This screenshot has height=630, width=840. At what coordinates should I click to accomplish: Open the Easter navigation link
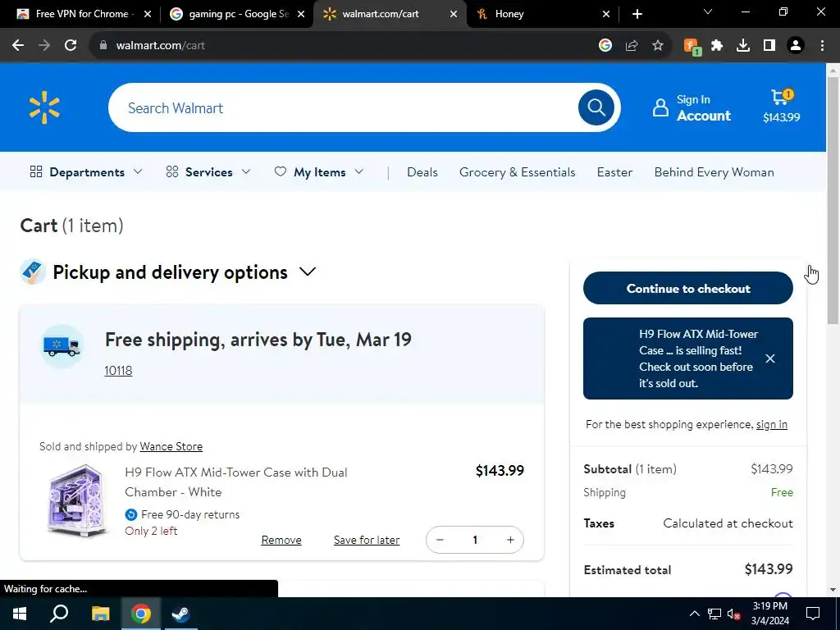point(614,172)
